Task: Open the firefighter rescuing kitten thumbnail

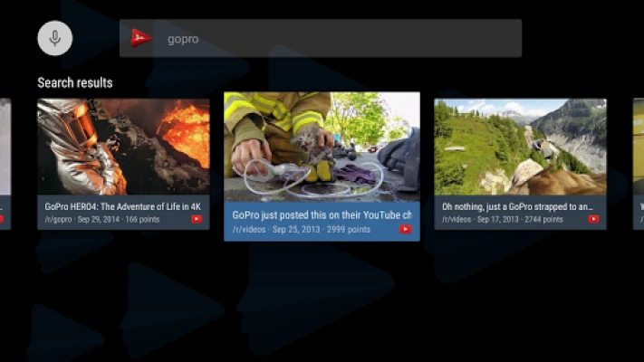Action: pyautogui.click(x=322, y=147)
